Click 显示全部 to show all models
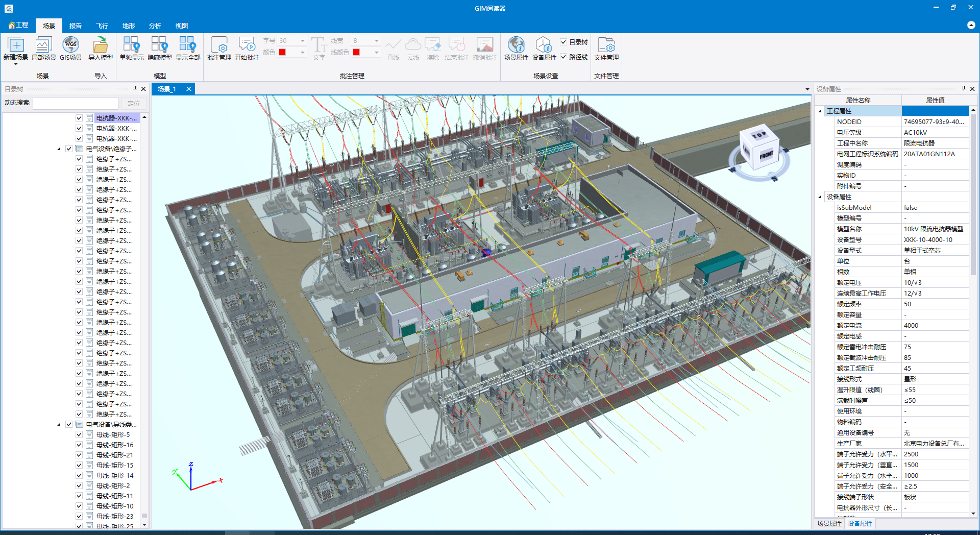 188,49
